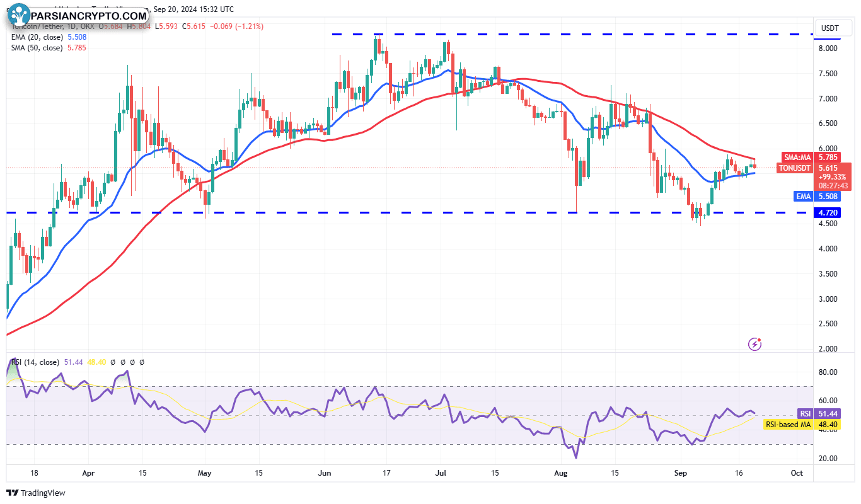Viewport: 861px width, 504px height.
Task: Click the 7.500 price scale mark
Action: coord(828,74)
